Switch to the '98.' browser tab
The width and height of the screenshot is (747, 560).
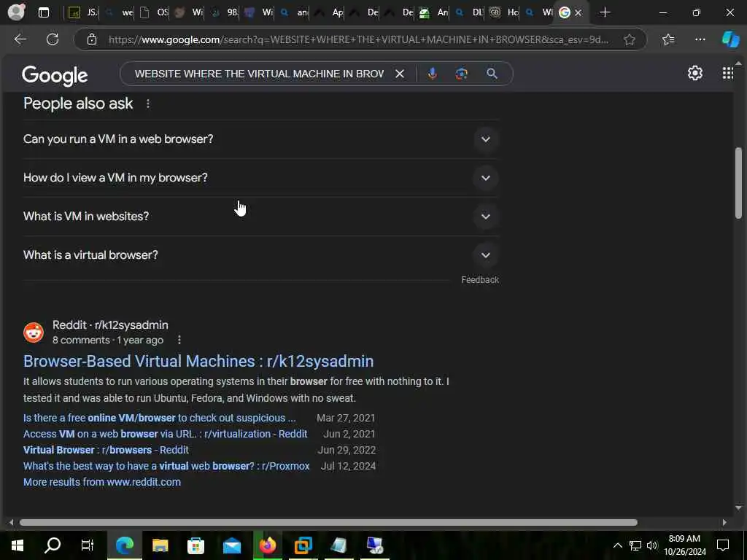225,12
